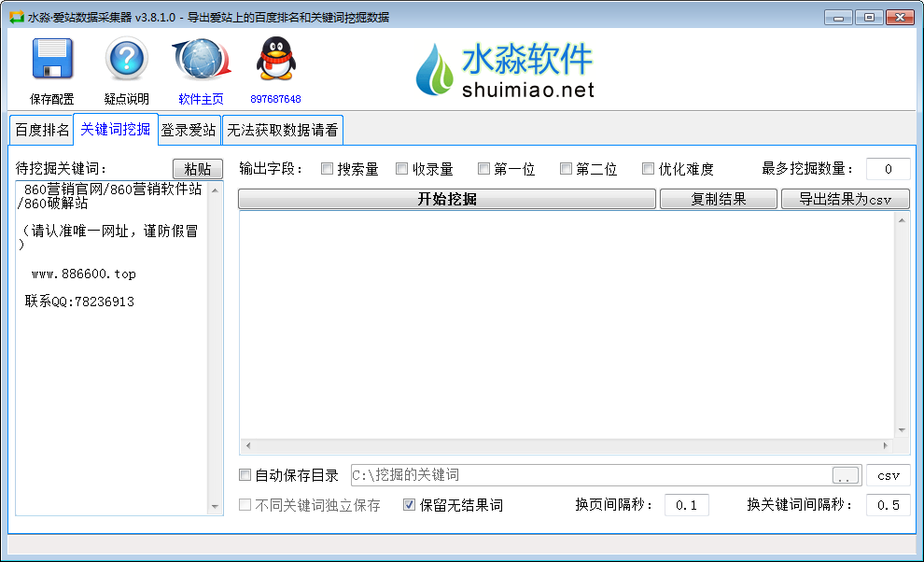Switch to the 百度排名 tab
Image resolution: width=924 pixels, height=562 pixels.
[x=42, y=130]
